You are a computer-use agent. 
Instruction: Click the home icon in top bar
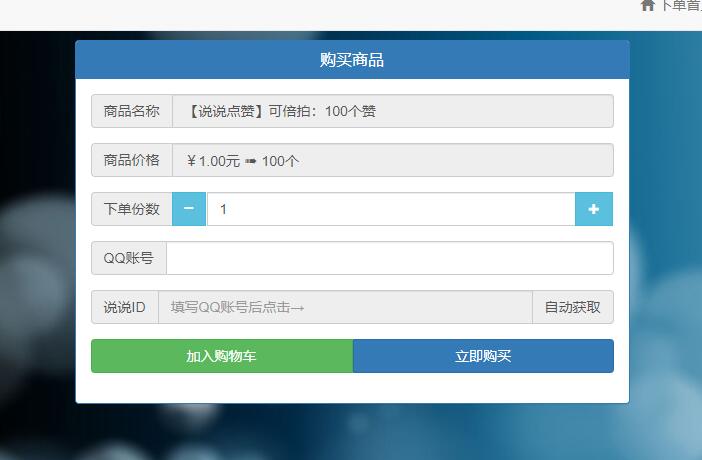647,6
